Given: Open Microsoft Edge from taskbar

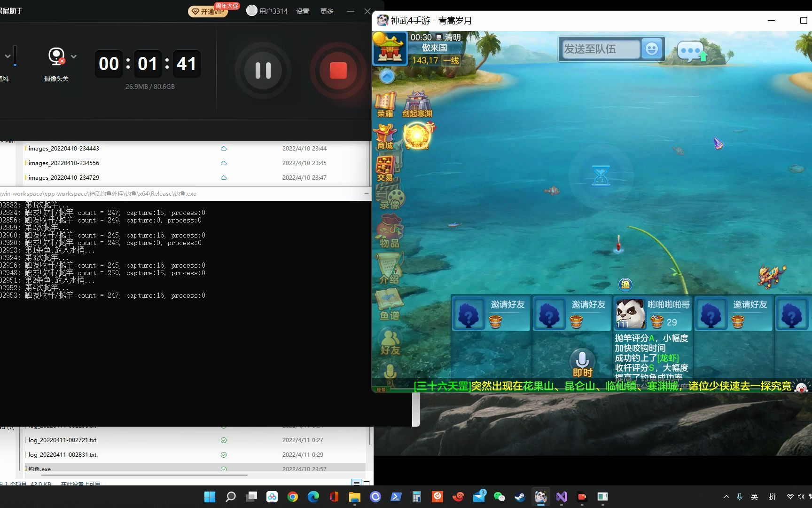Looking at the screenshot, I should pos(313,497).
